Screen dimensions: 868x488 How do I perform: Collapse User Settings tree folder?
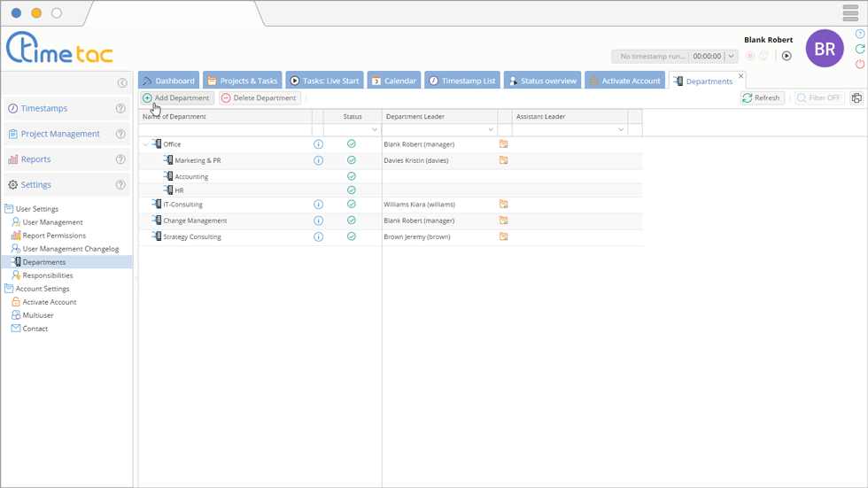(9, 209)
